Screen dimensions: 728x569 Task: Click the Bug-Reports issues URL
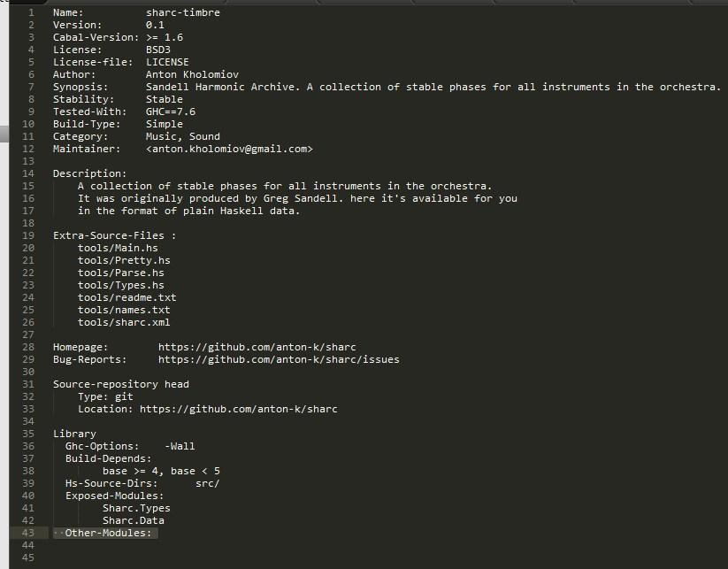click(279, 359)
